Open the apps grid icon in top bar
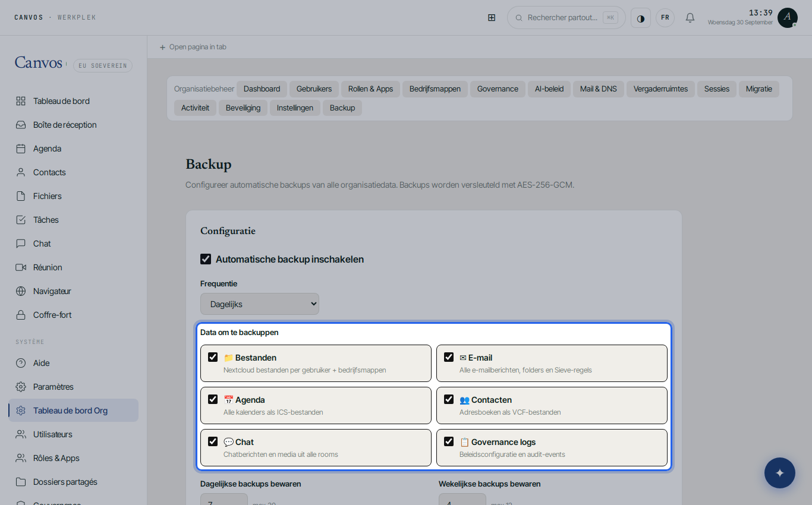The height and width of the screenshot is (505, 812). coord(492,17)
